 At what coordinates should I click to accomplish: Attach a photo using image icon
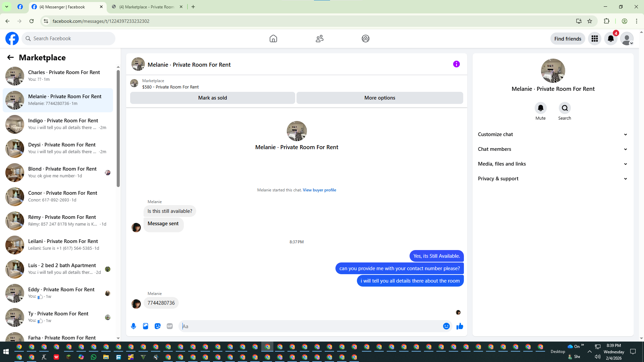click(x=146, y=326)
